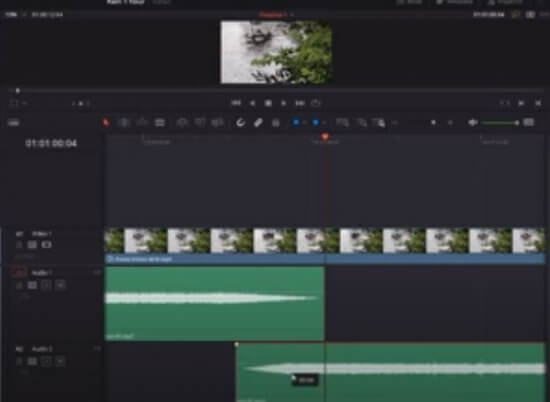Lock the Video 1 track

pyautogui.click(x=19, y=244)
